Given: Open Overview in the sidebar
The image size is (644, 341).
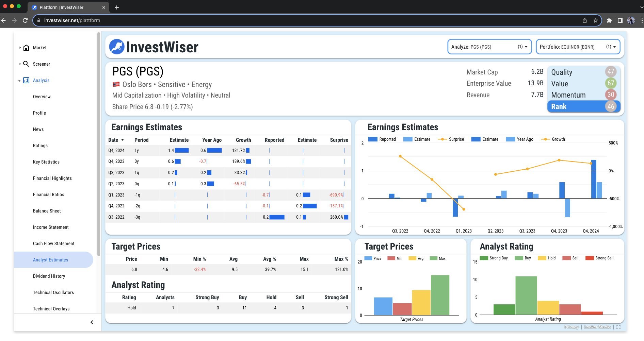Looking at the screenshot, I should click(42, 97).
